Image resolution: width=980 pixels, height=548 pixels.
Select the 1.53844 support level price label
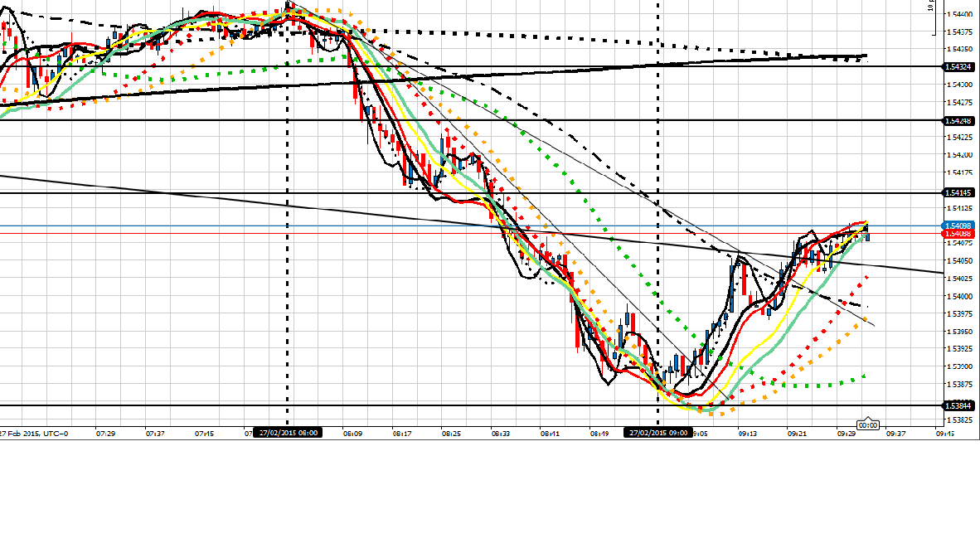960,405
